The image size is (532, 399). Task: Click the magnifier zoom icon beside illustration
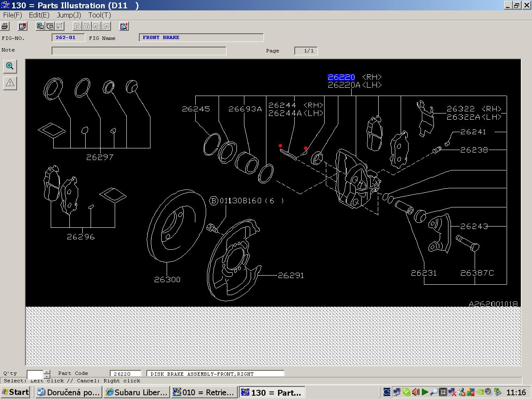tap(10, 66)
